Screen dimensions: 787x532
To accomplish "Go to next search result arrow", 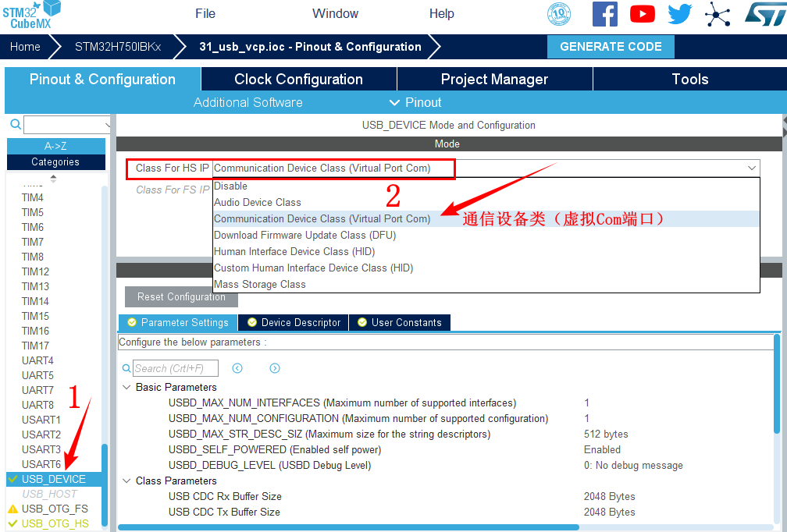I will pos(275,368).
